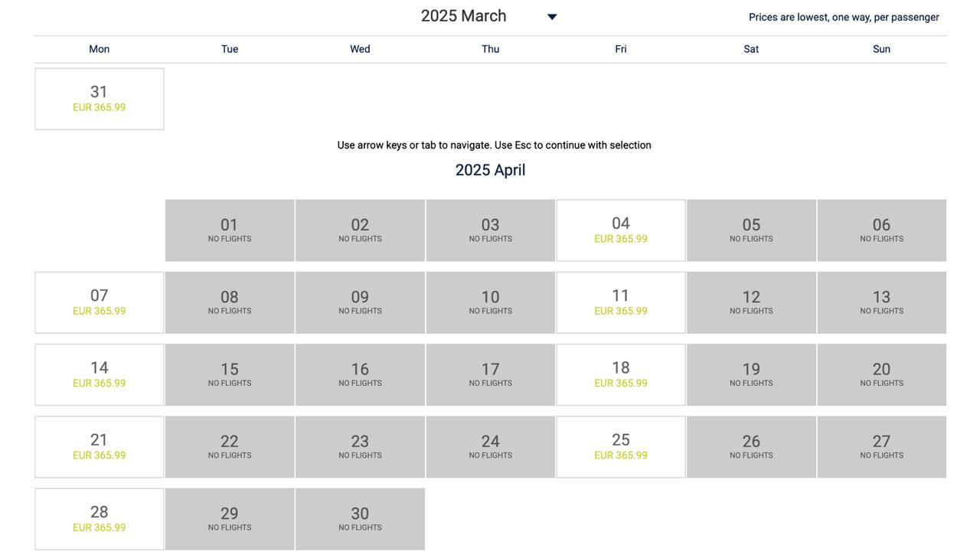
Task: Choose April 28 flight date
Action: tap(100, 519)
